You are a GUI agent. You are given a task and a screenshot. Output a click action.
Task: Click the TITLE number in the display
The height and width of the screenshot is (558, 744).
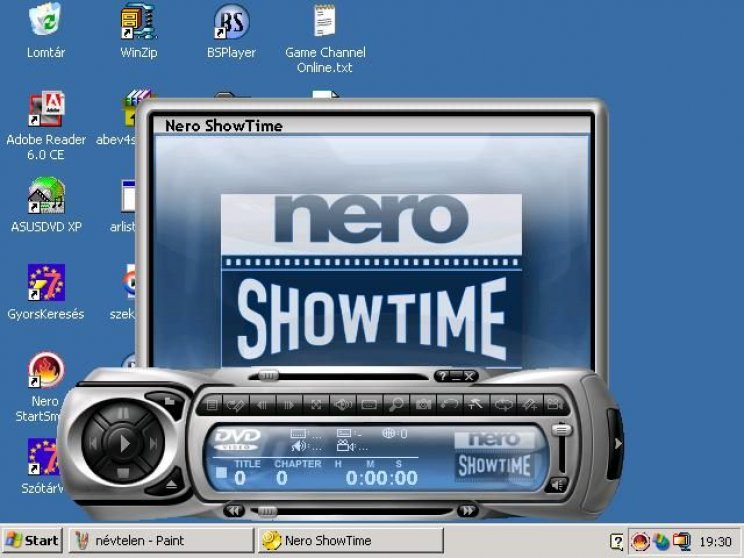[240, 478]
